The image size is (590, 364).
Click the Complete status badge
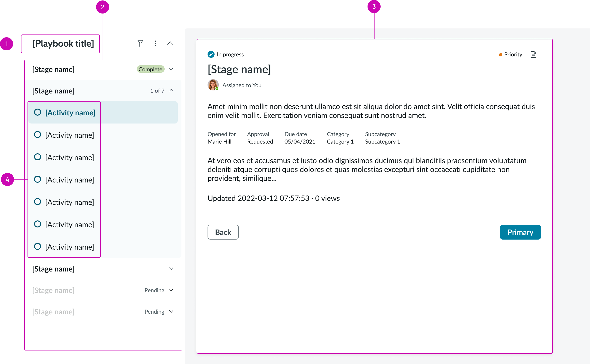(150, 69)
